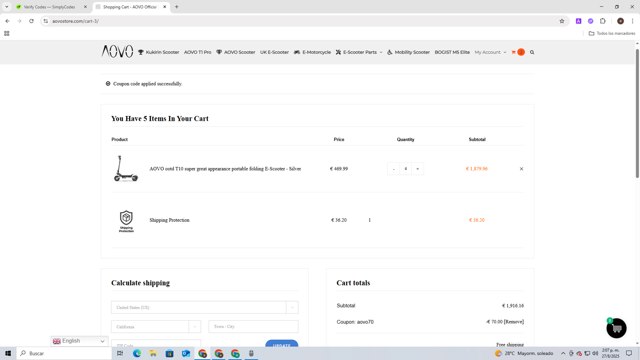The image size is (640, 360).
Task: Open the apps grid in bookmarks bar
Action: coord(7,33)
